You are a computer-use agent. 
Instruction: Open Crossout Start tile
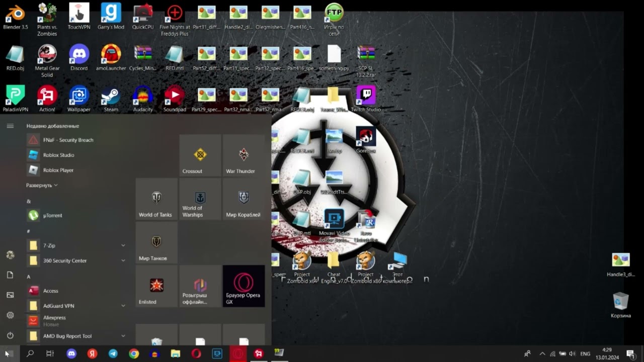click(200, 155)
